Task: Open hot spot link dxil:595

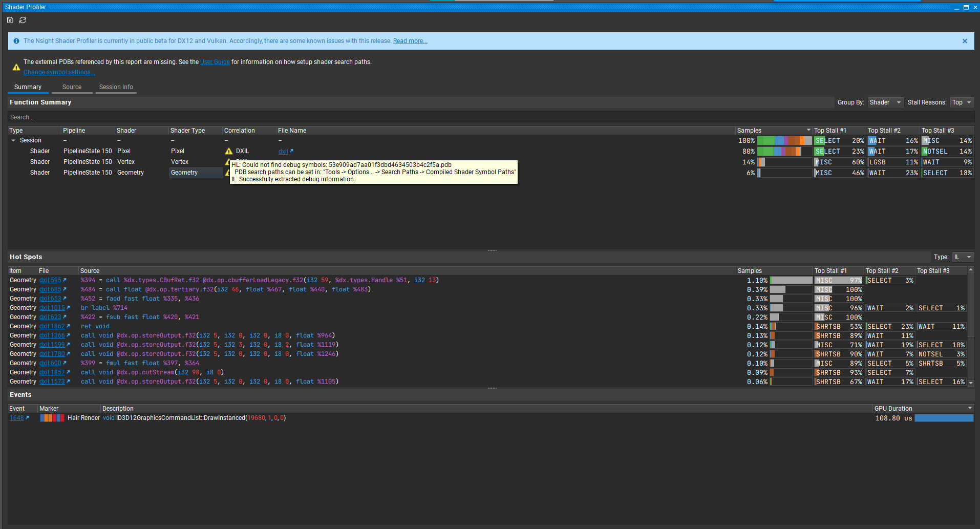Action: pyautogui.click(x=50, y=280)
